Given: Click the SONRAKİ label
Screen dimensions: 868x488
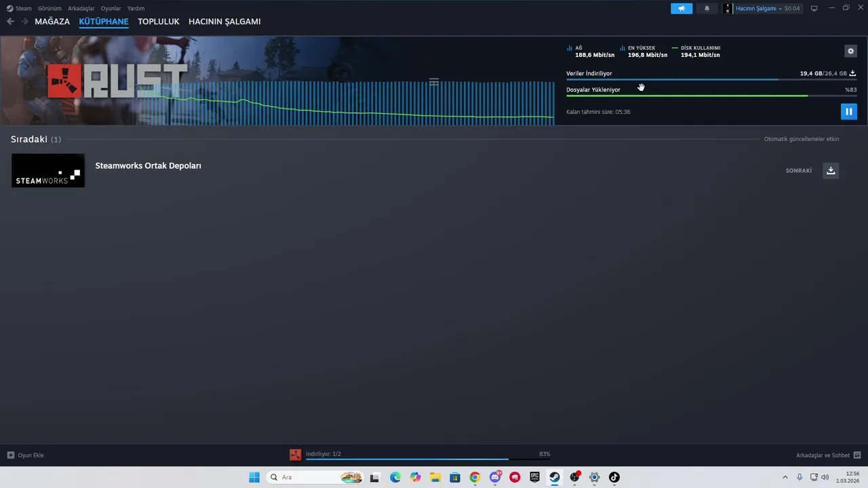Looking at the screenshot, I should (x=799, y=171).
